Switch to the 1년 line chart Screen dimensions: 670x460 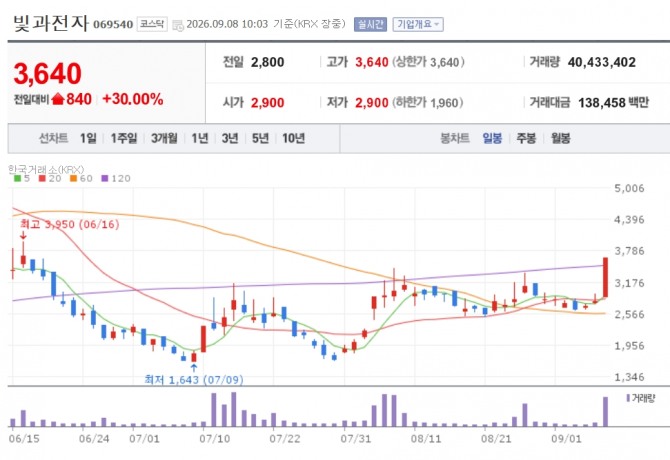click(x=200, y=138)
